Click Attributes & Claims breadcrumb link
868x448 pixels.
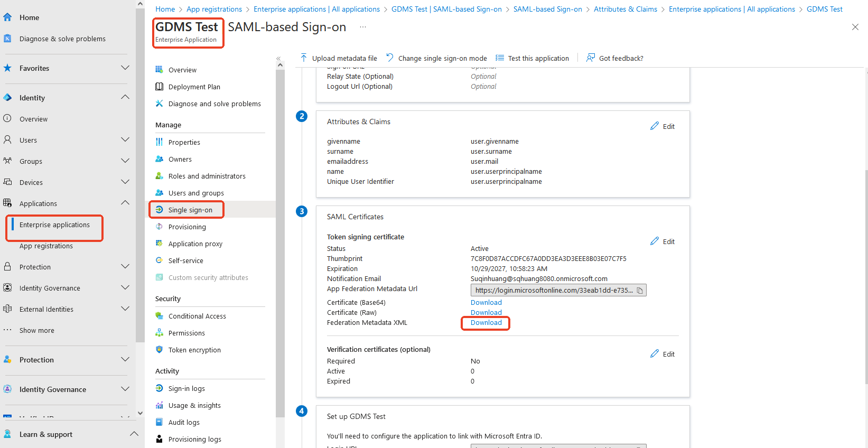tap(625, 9)
